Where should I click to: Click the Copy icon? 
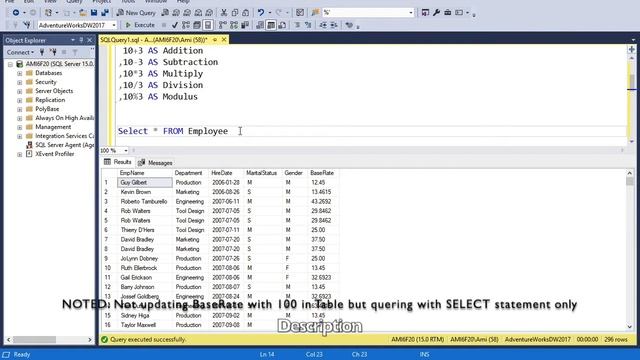pyautogui.click(x=235, y=13)
